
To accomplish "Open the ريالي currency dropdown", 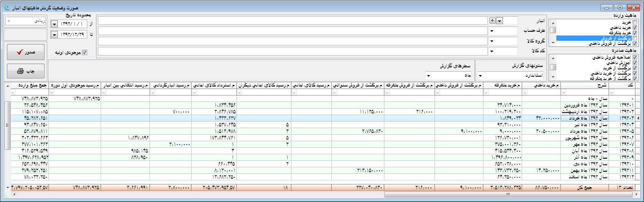I will tap(9, 21).
